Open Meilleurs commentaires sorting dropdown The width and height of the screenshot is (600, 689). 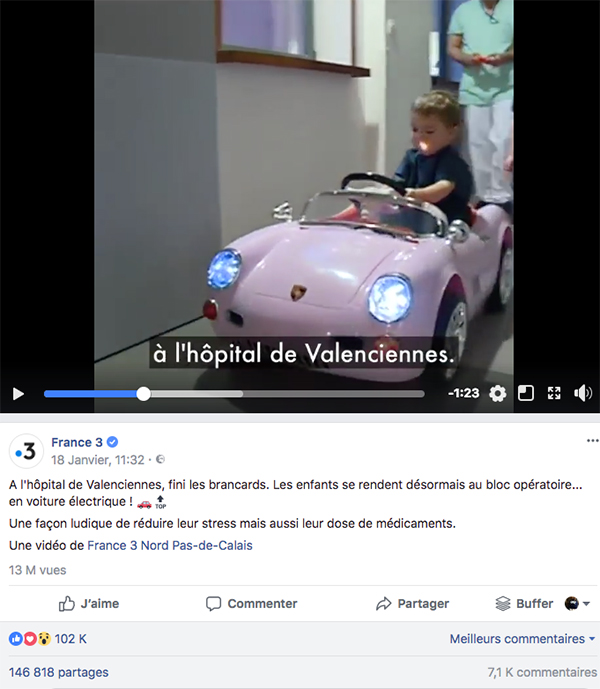[x=522, y=638]
